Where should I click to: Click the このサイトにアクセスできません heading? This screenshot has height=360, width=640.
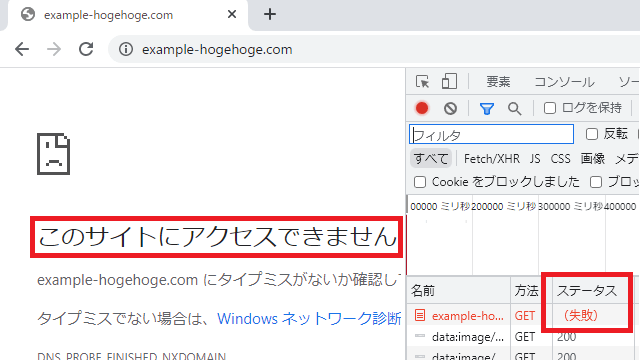(217, 237)
